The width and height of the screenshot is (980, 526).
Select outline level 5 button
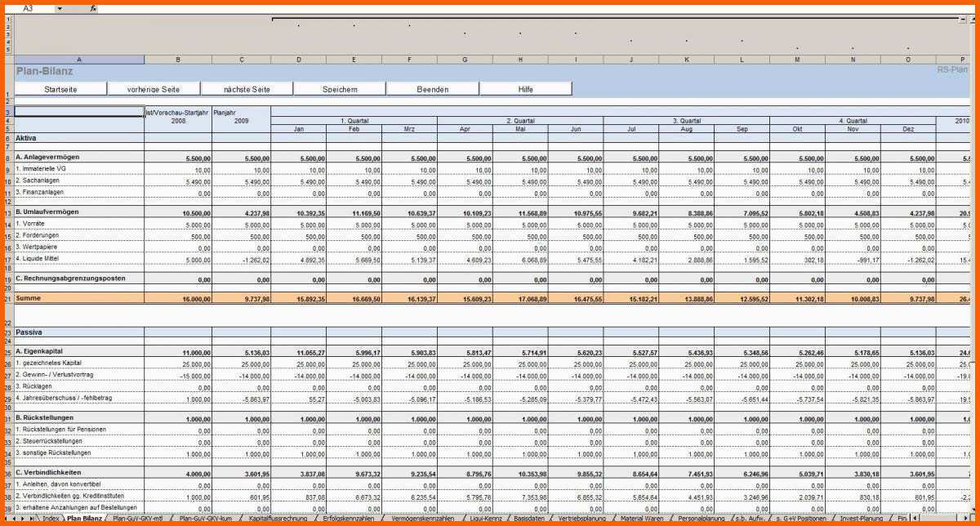[7, 50]
